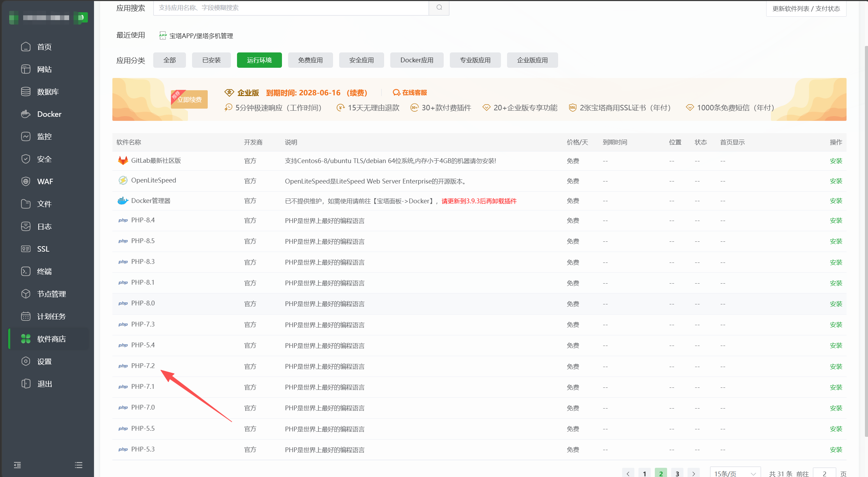
Task: Click the OpenLiteSpeed logo icon
Action: click(x=123, y=180)
